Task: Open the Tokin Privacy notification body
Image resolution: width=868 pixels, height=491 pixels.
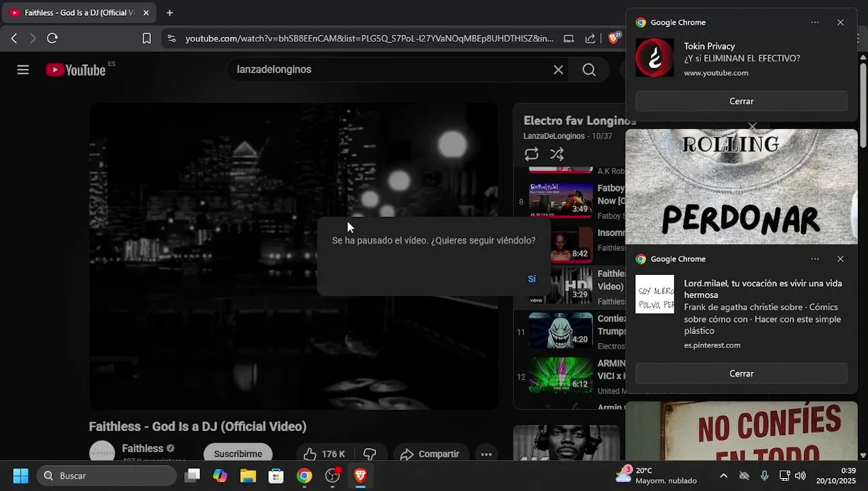Action: tap(741, 59)
